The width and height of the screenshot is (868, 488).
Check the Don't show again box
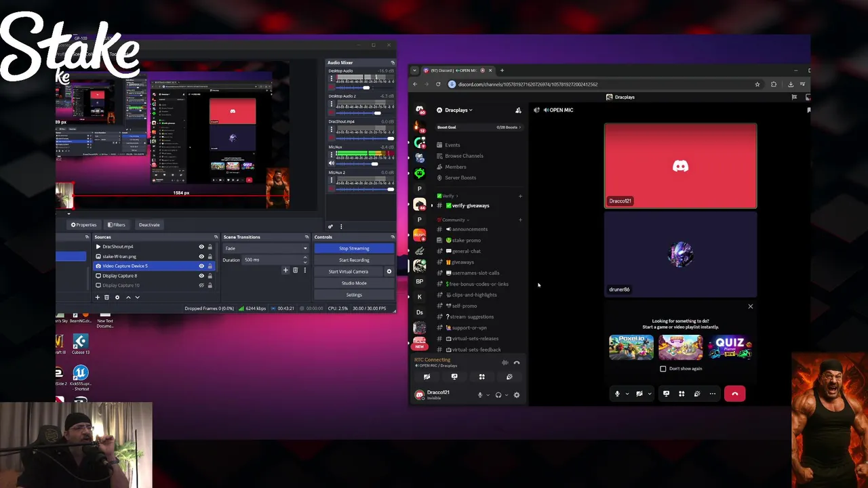pos(663,369)
